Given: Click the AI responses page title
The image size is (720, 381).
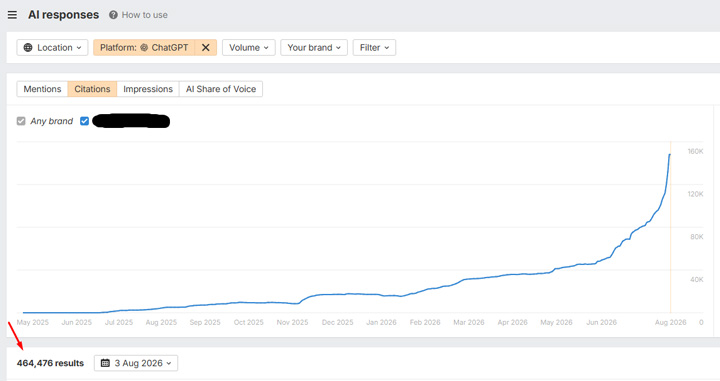Looking at the screenshot, I should pos(63,15).
